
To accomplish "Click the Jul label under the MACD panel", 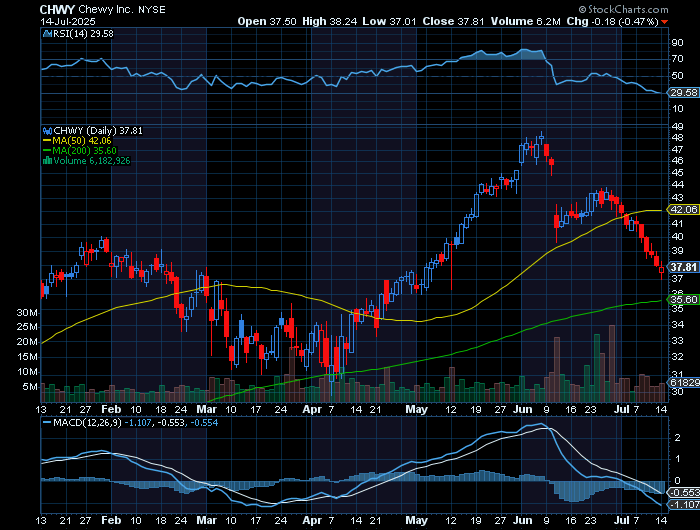I will coord(621,521).
